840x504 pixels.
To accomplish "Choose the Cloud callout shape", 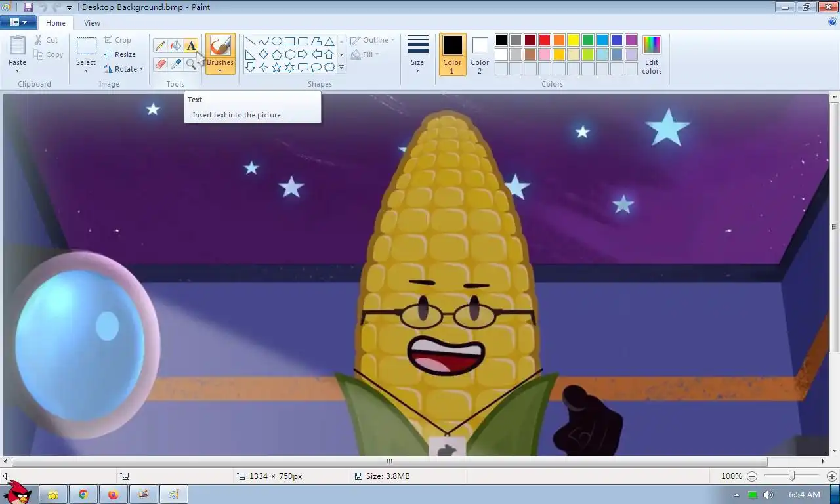I will point(329,67).
